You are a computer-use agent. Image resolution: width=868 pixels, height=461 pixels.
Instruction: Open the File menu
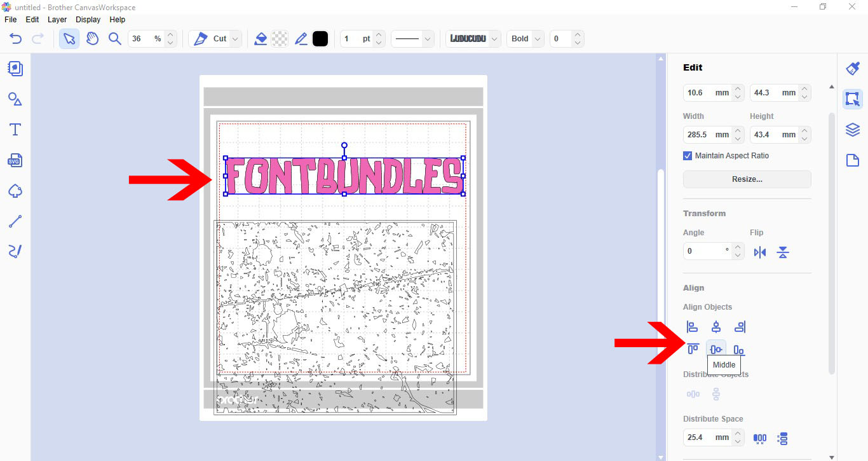tap(10, 20)
